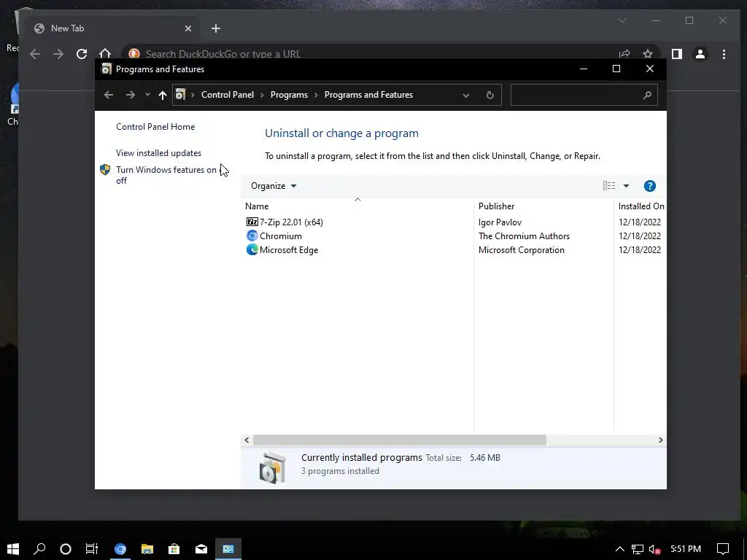Expand chevron after Control Panel breadcrumb

pos(262,95)
